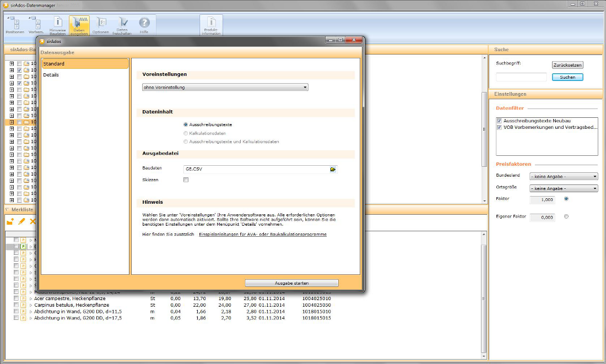Image resolution: width=606 pixels, height=364 pixels.
Task: Click the Daten freischalten icon
Action: (x=122, y=25)
